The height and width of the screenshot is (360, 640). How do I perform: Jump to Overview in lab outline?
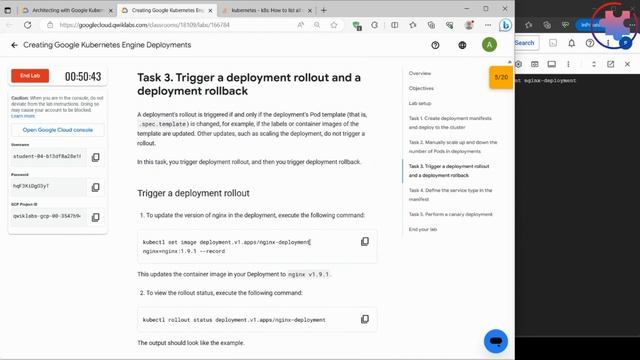(420, 73)
